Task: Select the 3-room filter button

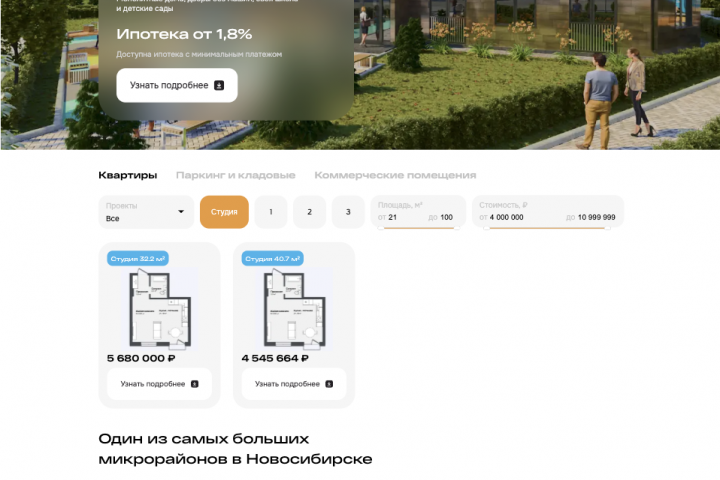Action: click(348, 212)
